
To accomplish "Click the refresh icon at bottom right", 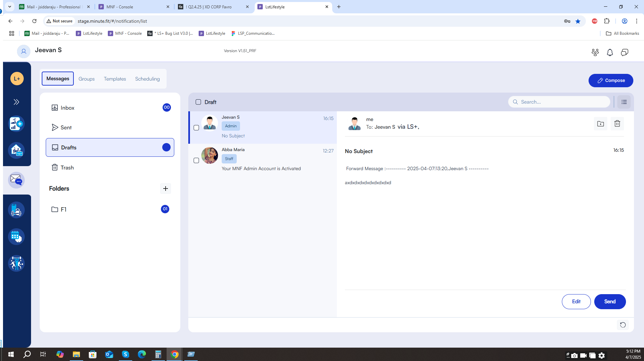I will pos(623,325).
